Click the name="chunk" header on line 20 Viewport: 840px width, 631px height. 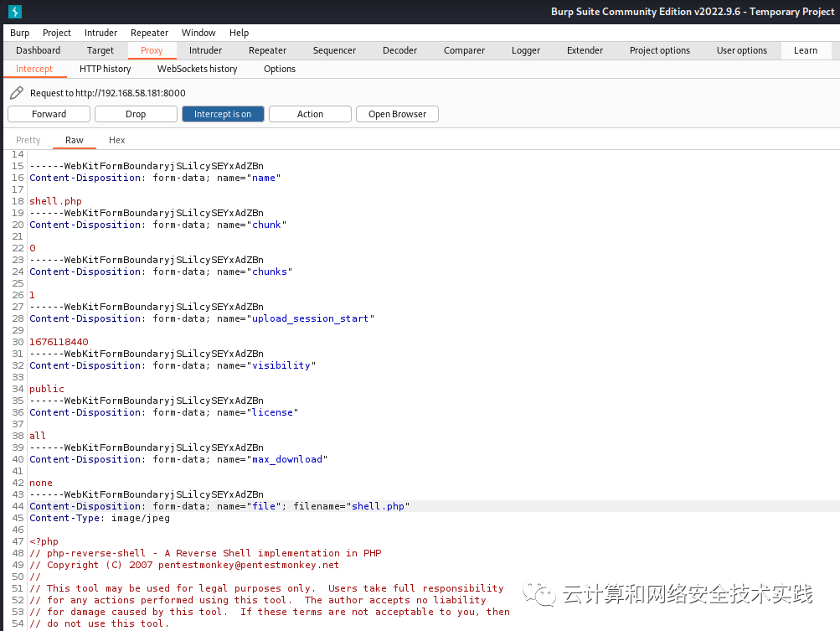click(x=158, y=225)
